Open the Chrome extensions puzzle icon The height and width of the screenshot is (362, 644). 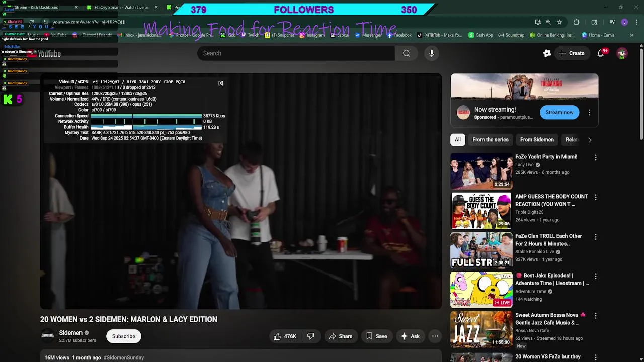(577, 22)
